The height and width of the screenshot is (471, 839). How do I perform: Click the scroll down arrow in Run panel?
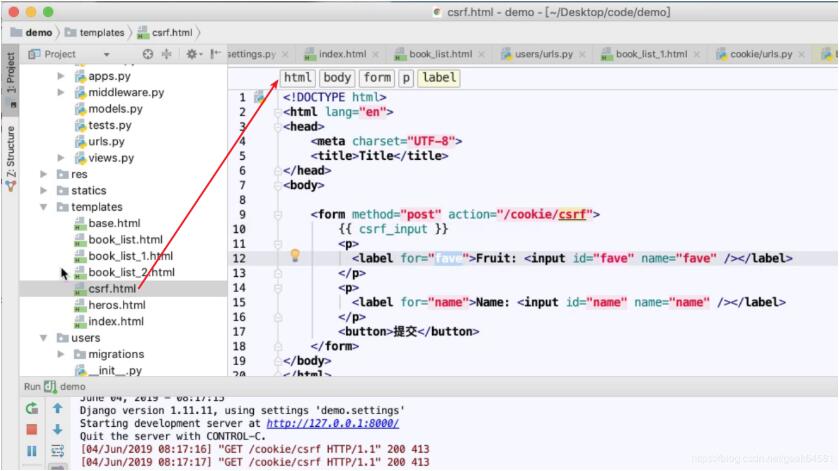pos(57,429)
